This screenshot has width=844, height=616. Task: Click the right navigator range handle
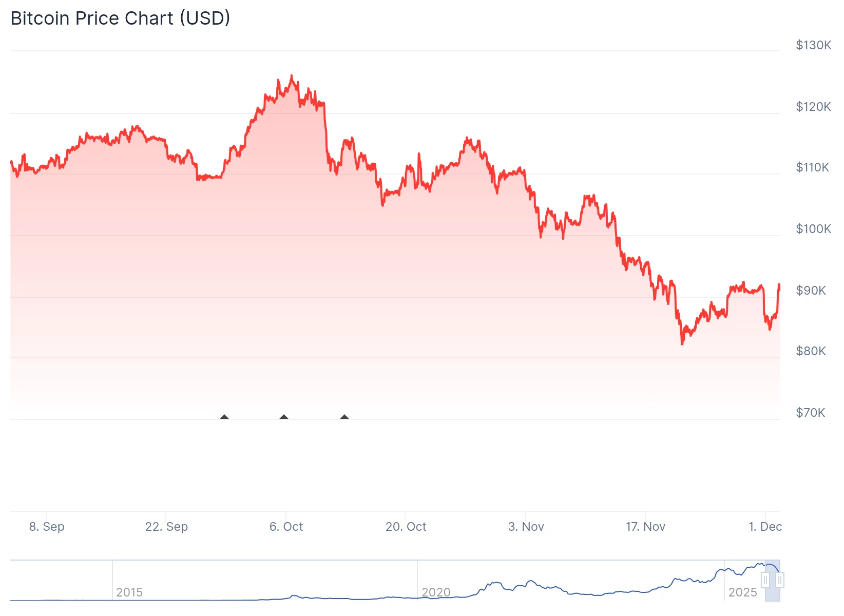point(780,581)
